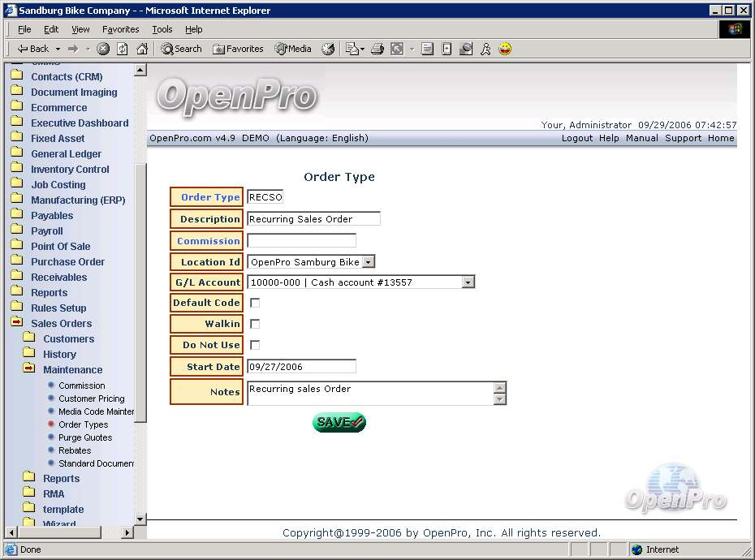Open the View menu
The image size is (755, 560).
tap(80, 29)
